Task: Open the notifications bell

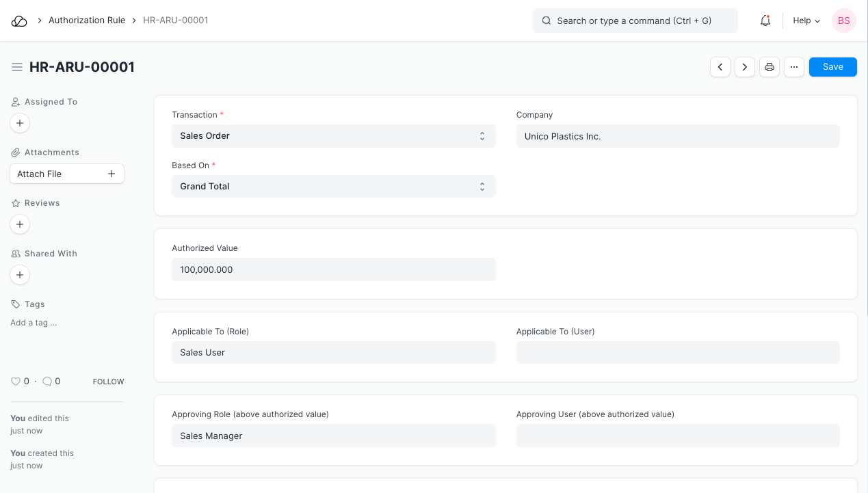Action: coord(765,21)
